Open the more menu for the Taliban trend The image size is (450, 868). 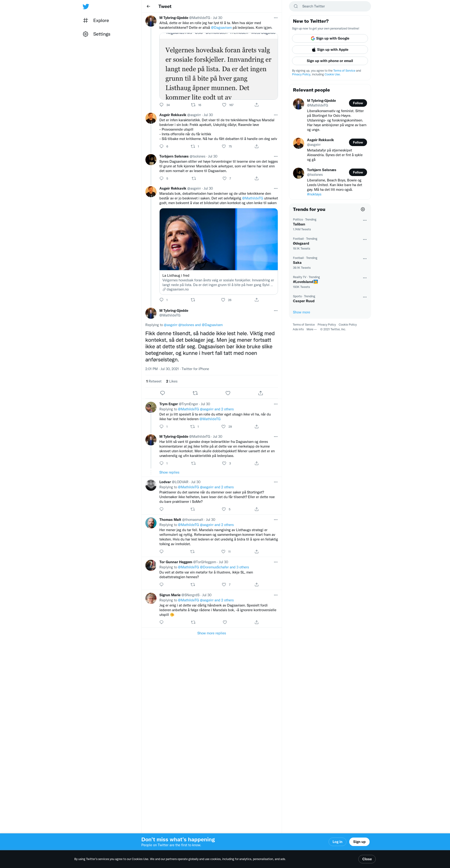365,220
